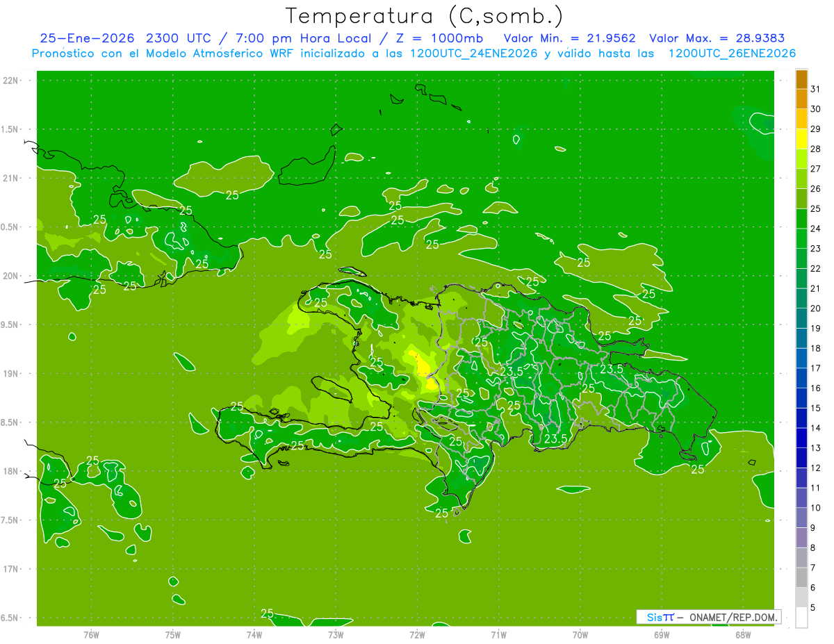Pick the blue swatch between 15 and 16

pos(801,398)
